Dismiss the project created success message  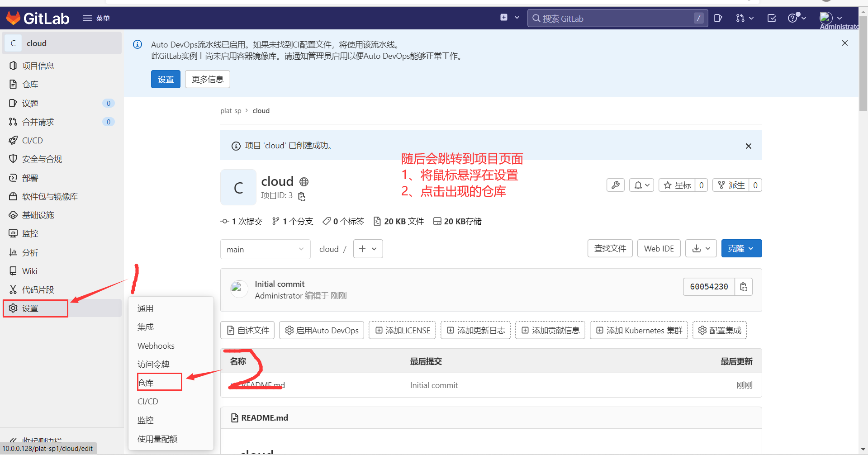pyautogui.click(x=748, y=146)
